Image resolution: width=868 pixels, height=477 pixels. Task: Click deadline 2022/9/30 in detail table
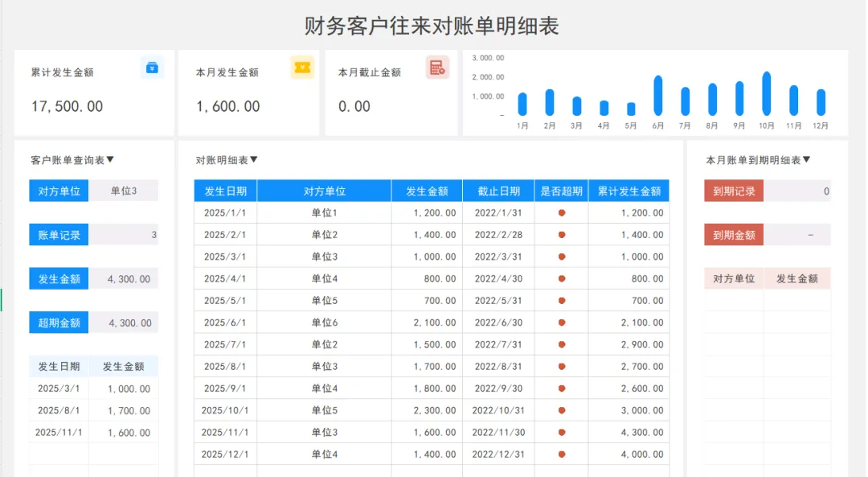[x=499, y=389]
